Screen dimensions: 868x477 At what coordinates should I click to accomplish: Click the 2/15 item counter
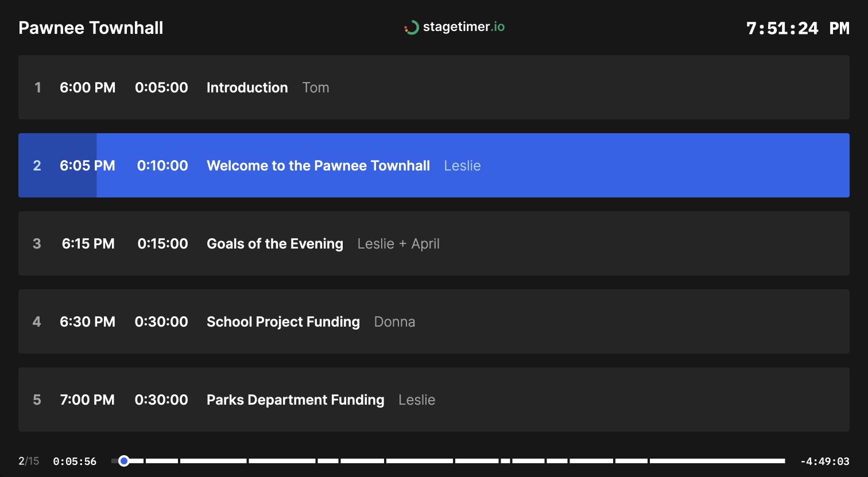[29, 461]
